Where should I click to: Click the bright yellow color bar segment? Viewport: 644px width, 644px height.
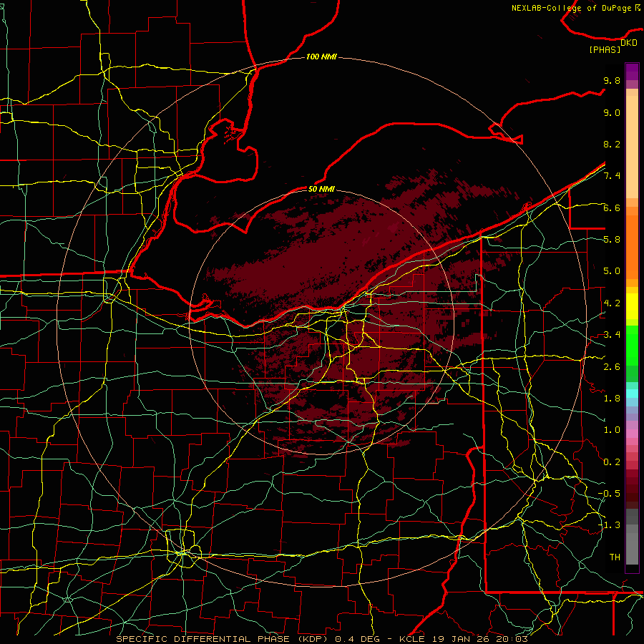coord(632,306)
